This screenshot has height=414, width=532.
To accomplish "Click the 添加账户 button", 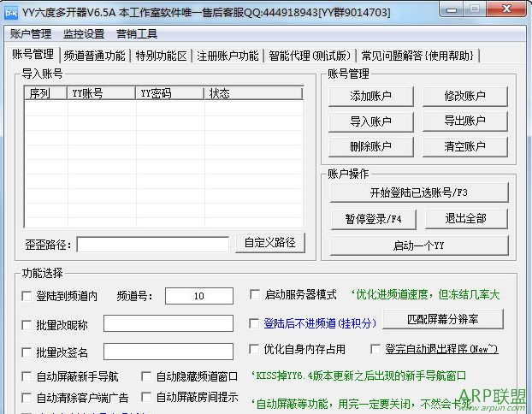I will pyautogui.click(x=371, y=97).
